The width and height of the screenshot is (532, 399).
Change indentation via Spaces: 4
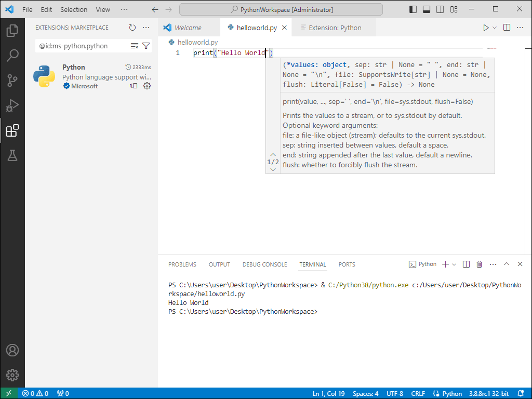click(365, 394)
